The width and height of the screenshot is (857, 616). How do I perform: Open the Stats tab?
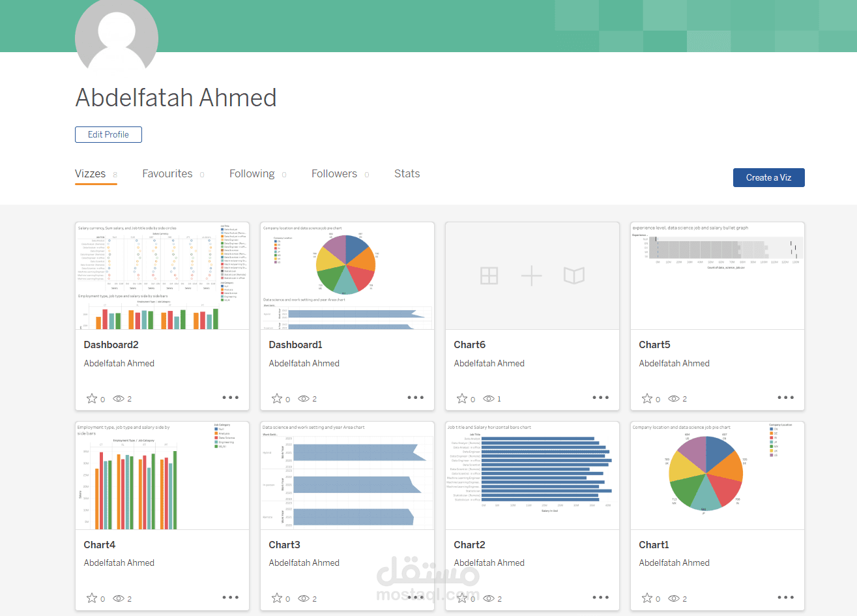pos(407,174)
